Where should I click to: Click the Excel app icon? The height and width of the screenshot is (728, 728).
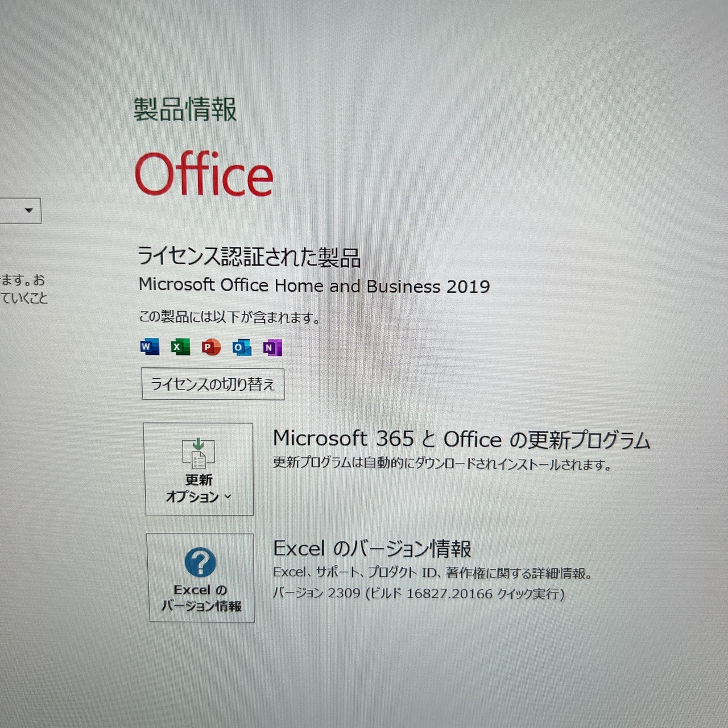pyautogui.click(x=180, y=346)
